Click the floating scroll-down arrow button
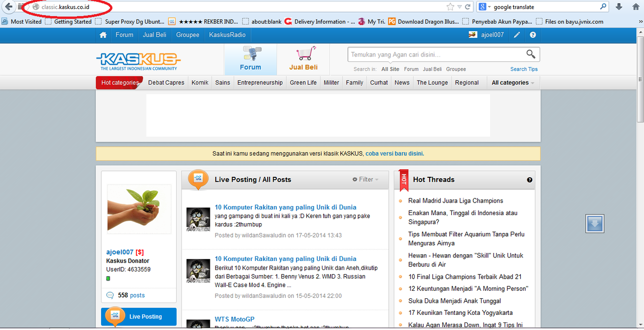Image resolution: width=644 pixels, height=330 pixels. [595, 224]
